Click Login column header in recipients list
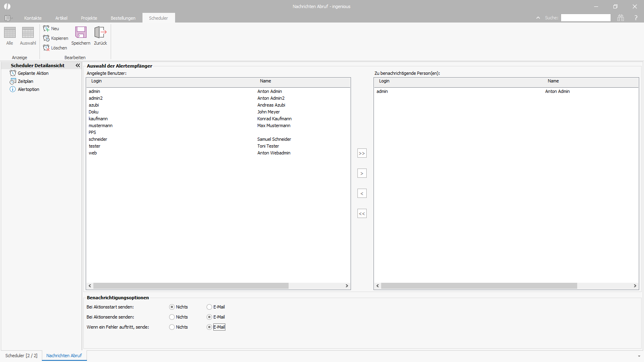The width and height of the screenshot is (644, 362). coord(384,81)
